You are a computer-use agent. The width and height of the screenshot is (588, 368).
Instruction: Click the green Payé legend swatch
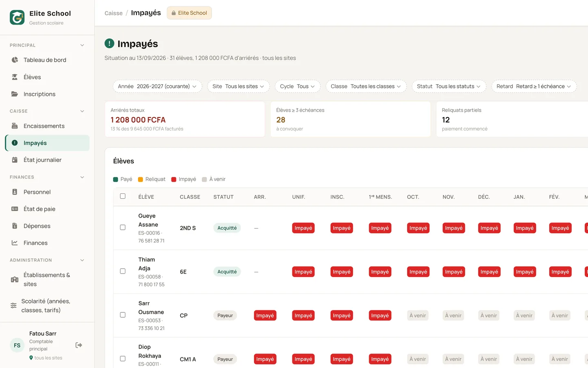(116, 180)
